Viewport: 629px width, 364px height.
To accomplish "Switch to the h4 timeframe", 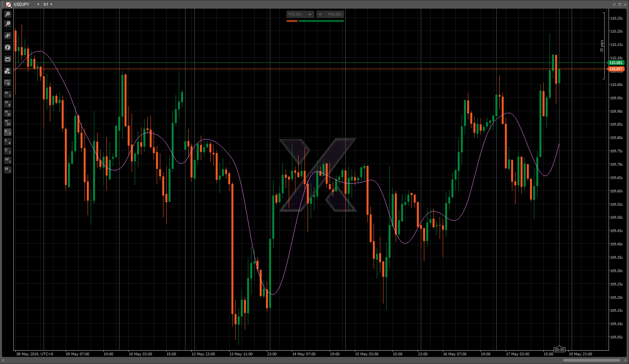I will pyautogui.click(x=7, y=142).
